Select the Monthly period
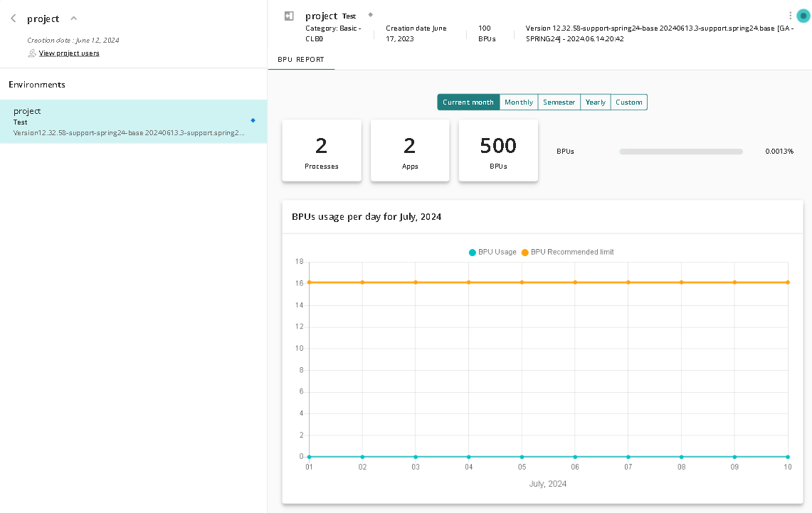The height and width of the screenshot is (513, 812). [x=518, y=102]
